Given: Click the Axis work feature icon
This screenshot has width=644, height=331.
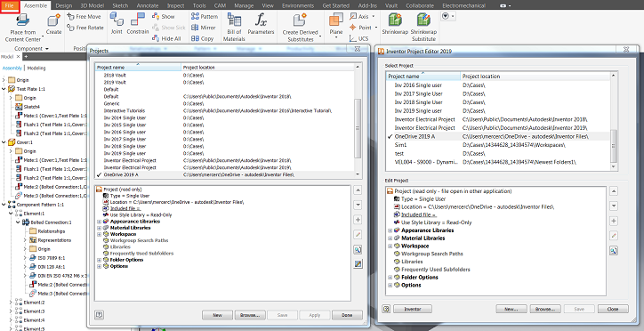Looking at the screenshot, I should [x=353, y=17].
